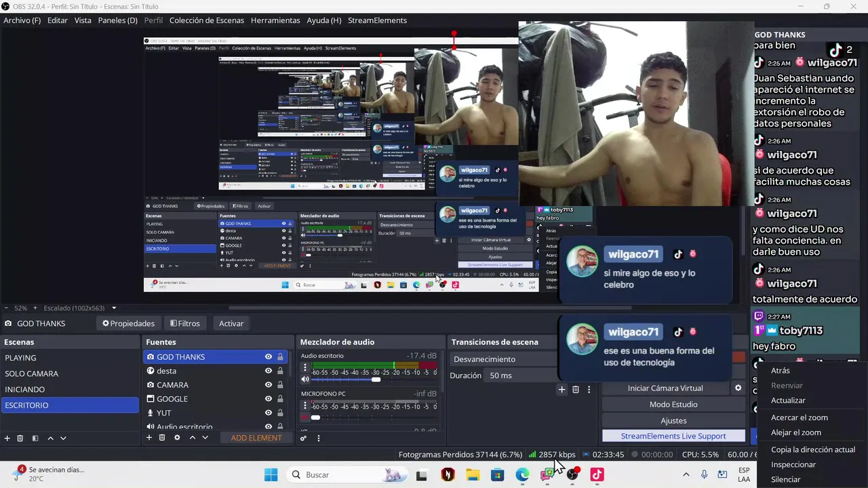Open the three-dot transition properties menu
Viewport: 868px width, 488px height.
click(x=589, y=389)
